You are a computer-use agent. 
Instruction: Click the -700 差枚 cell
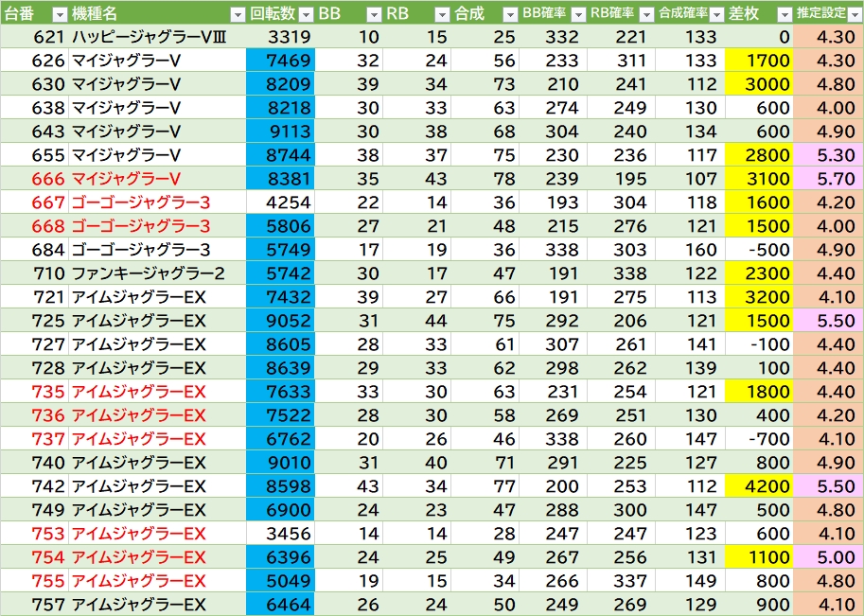point(761,439)
